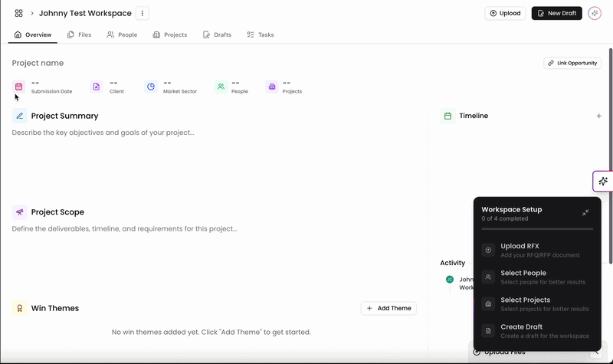Select the Upload RFX setup step
This screenshot has width=613, height=364.
click(x=537, y=251)
